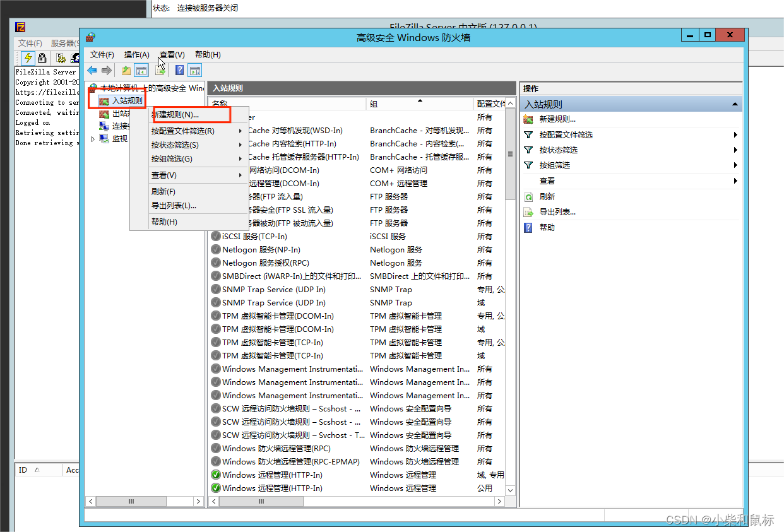Open the 查看(V) menu in the menu bar

(x=172, y=55)
